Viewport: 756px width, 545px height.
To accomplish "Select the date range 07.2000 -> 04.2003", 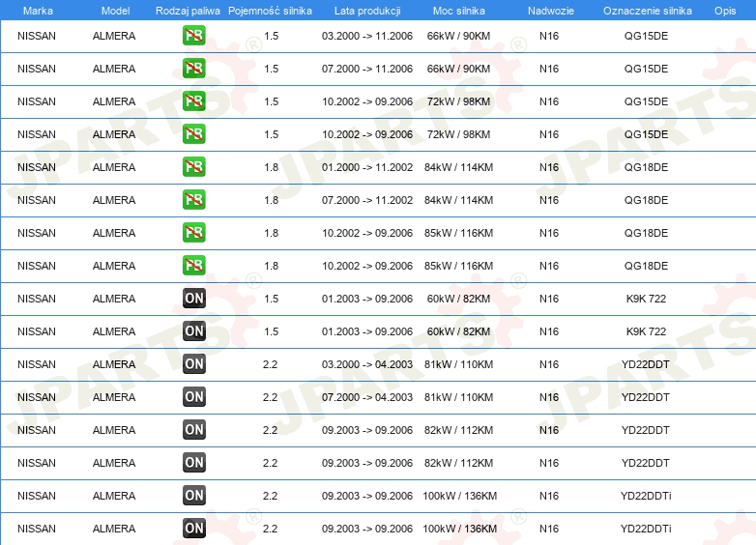I will point(367,397).
